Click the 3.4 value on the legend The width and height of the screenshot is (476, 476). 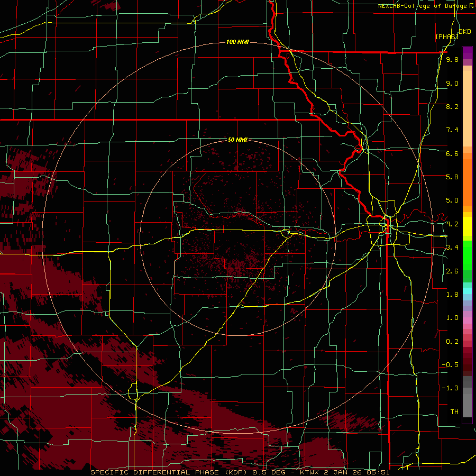452,248
